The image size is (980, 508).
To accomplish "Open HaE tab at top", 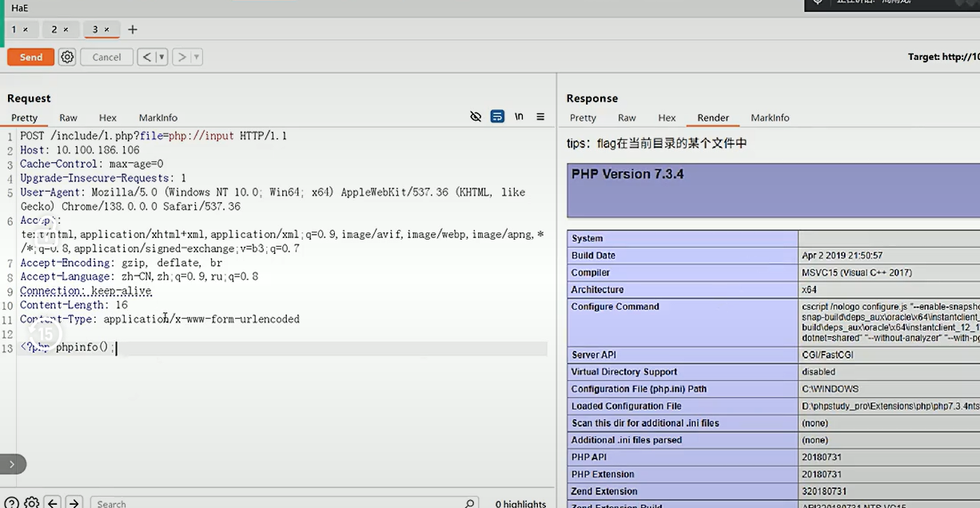I will click(20, 8).
